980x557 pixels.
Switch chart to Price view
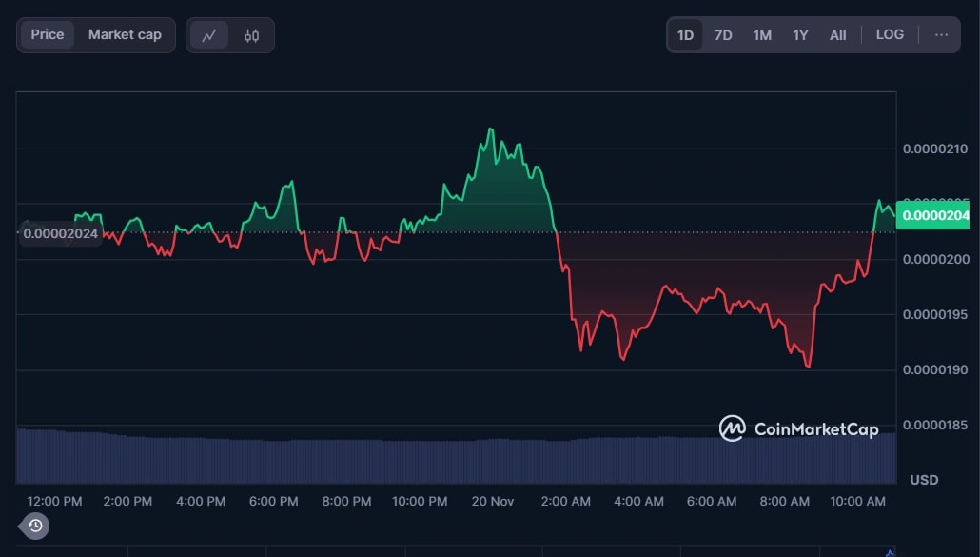(x=48, y=35)
